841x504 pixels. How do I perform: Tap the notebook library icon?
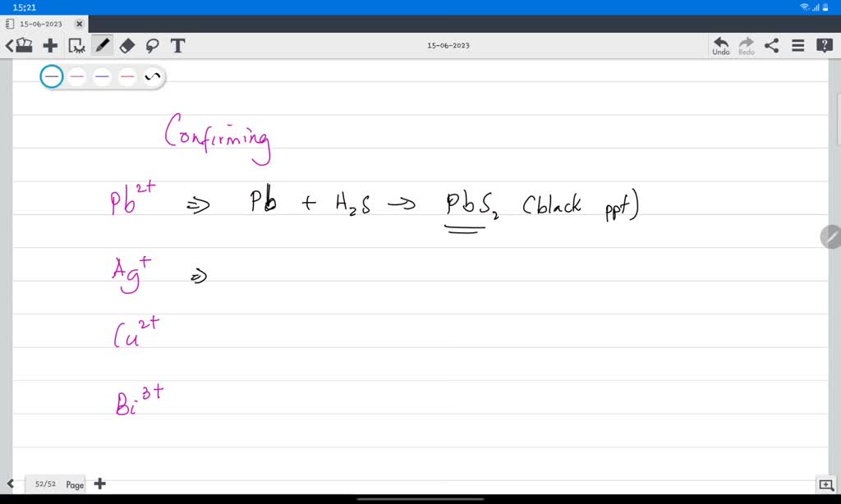pos(25,45)
